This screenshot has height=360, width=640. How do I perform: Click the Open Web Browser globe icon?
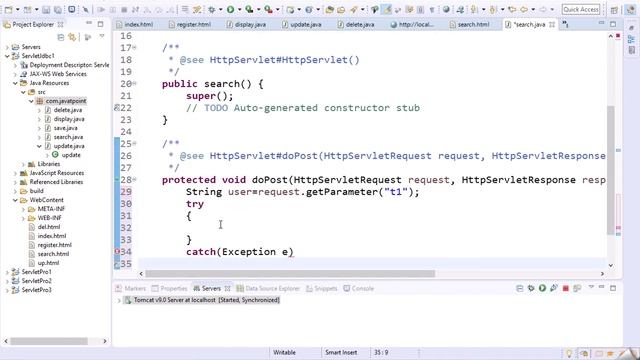[x=446, y=9]
